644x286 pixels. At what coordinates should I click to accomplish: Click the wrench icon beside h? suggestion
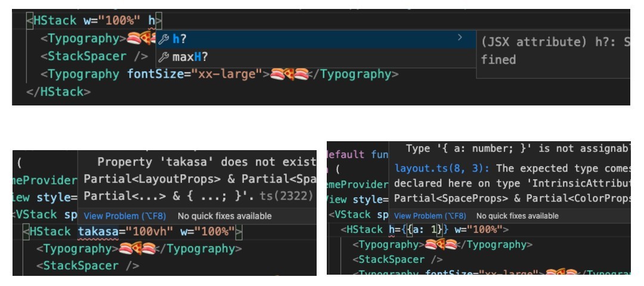click(163, 39)
